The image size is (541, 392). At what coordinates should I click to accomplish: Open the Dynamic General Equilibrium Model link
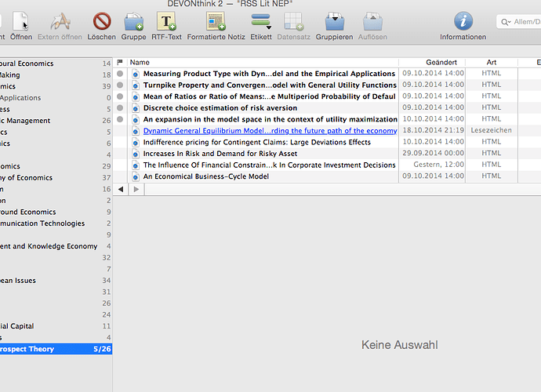pyautogui.click(x=269, y=131)
